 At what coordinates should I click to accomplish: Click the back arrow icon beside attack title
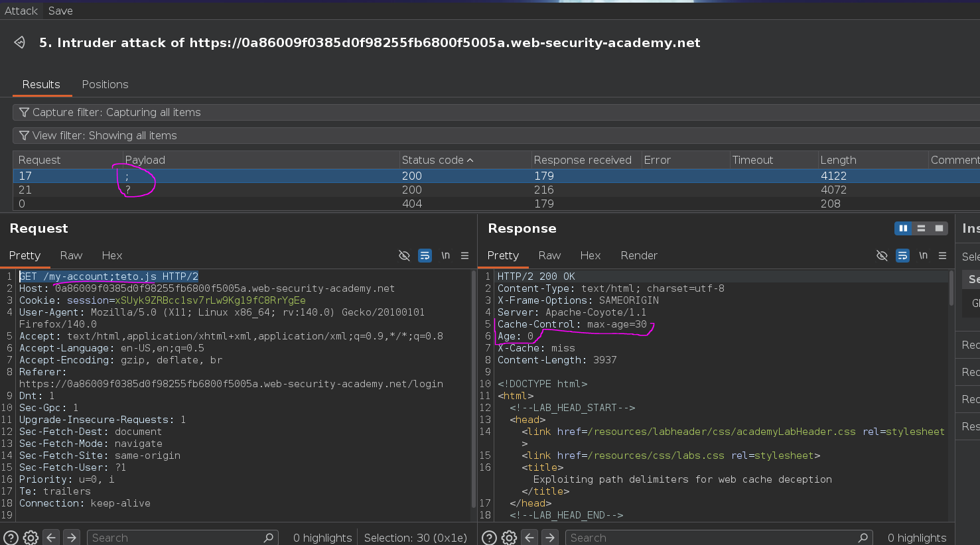click(20, 42)
